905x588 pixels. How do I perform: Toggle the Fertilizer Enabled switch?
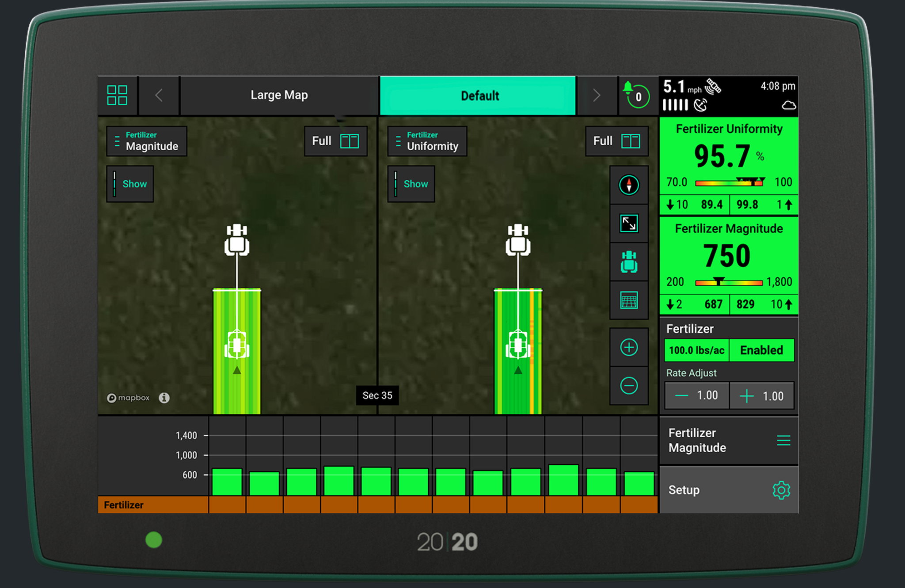pos(761,350)
